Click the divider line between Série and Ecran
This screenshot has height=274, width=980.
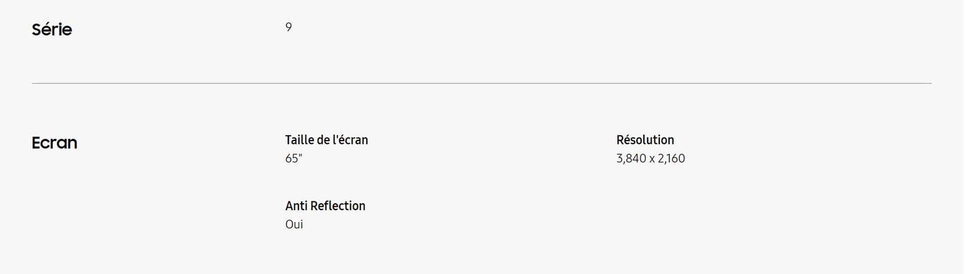click(x=482, y=83)
